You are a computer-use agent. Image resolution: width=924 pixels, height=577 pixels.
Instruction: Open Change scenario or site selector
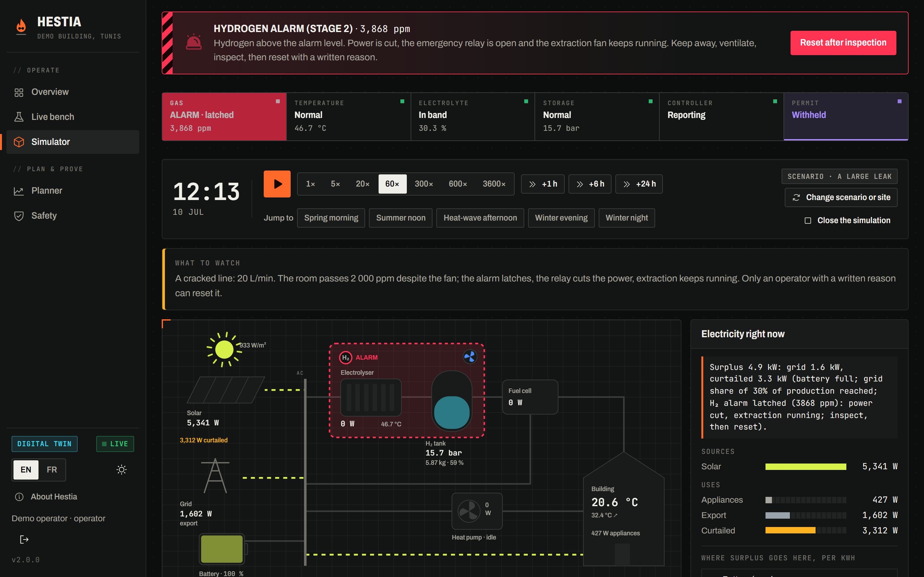841,197
